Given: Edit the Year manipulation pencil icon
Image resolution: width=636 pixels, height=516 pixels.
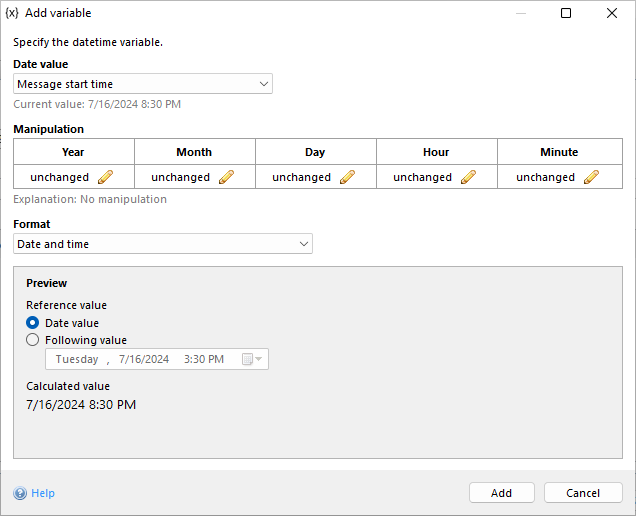Looking at the screenshot, I should pyautogui.click(x=105, y=177).
